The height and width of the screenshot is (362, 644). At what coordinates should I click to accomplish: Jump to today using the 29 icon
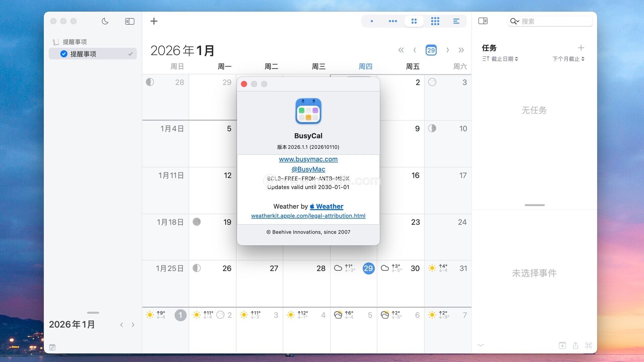pyautogui.click(x=431, y=50)
